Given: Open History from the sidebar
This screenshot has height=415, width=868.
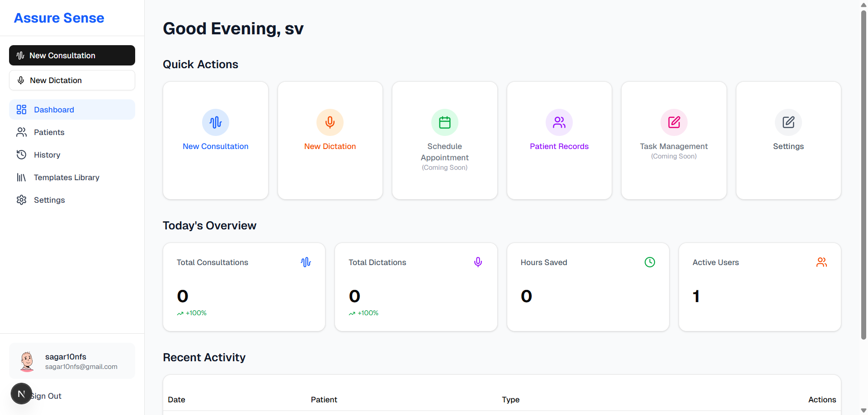Looking at the screenshot, I should (x=47, y=155).
